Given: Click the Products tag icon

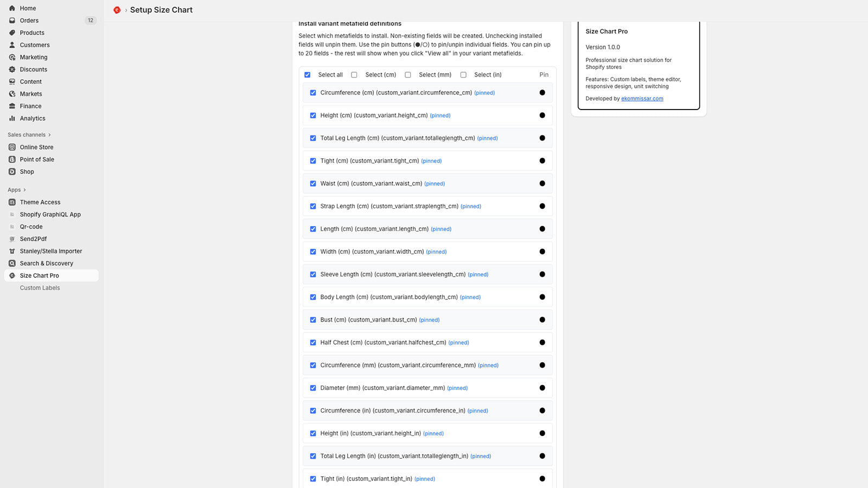Looking at the screenshot, I should click(x=12, y=33).
